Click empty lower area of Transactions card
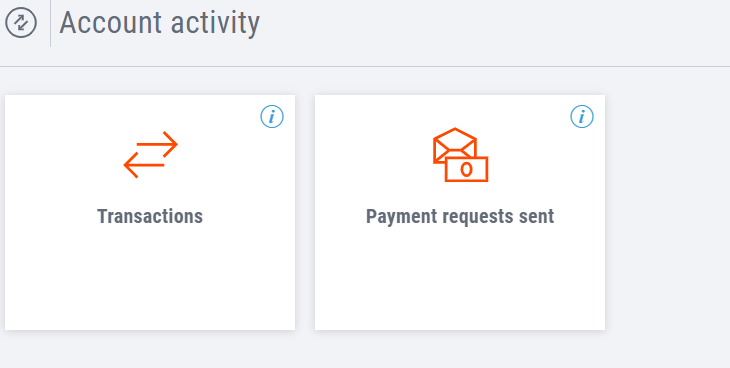Viewport: 730px width, 368px height. click(150, 279)
